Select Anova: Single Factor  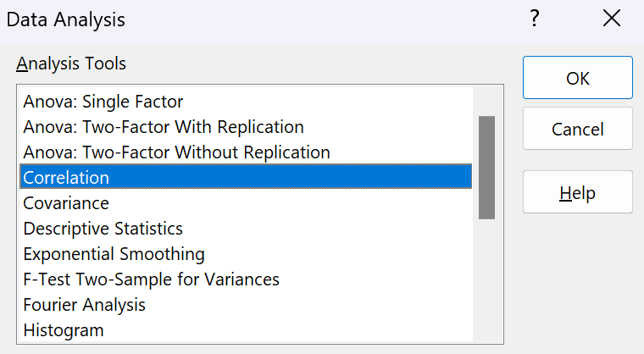(103, 102)
